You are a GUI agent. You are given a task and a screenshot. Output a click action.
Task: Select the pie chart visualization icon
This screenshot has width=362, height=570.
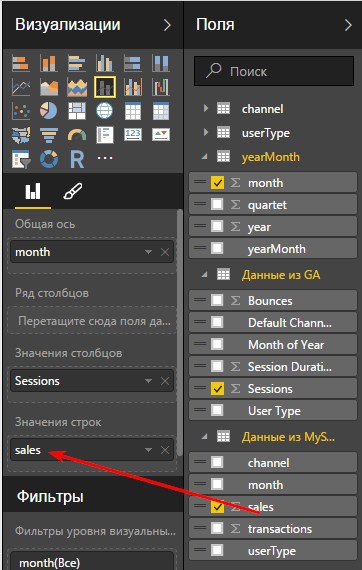tap(49, 111)
